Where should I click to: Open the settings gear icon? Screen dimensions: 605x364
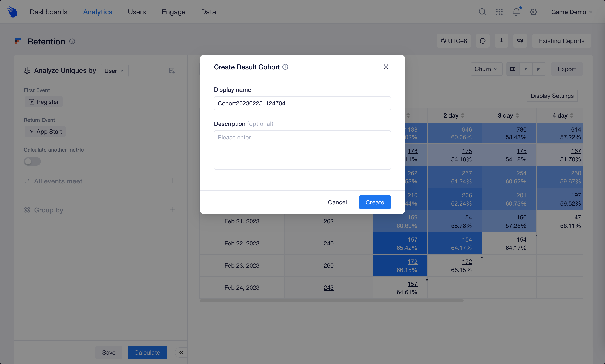point(533,12)
